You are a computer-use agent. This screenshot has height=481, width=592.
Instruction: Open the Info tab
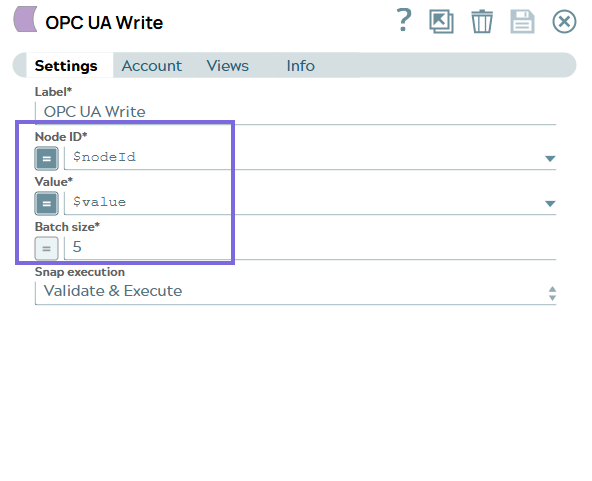[x=301, y=66]
